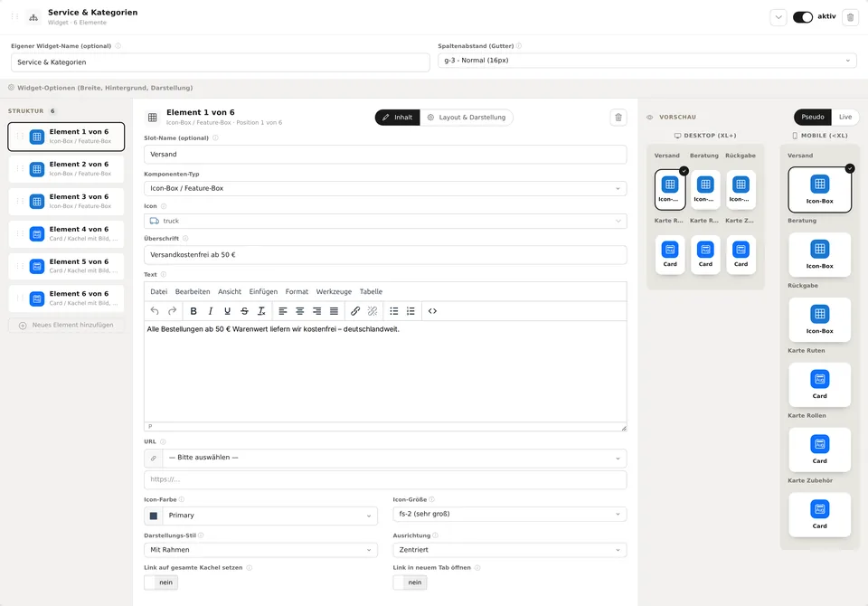
Task: Toggle Link auf gesamte Kachel setzen
Action: click(x=161, y=582)
